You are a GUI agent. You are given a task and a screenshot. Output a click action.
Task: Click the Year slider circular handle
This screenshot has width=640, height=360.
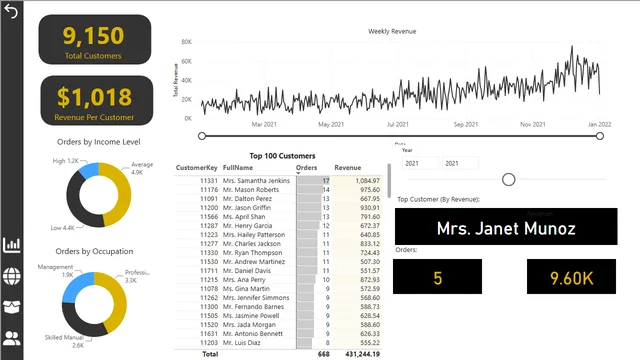(x=509, y=179)
